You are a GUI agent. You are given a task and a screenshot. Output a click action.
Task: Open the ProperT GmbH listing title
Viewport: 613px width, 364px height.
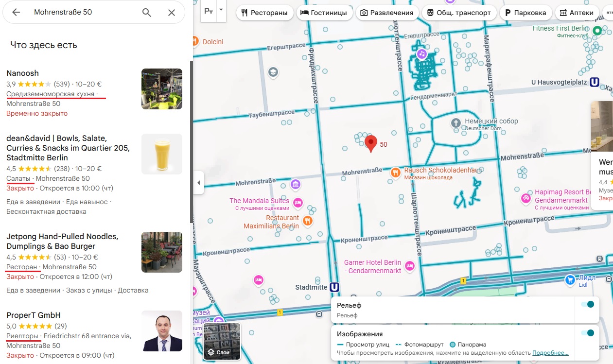tap(34, 315)
